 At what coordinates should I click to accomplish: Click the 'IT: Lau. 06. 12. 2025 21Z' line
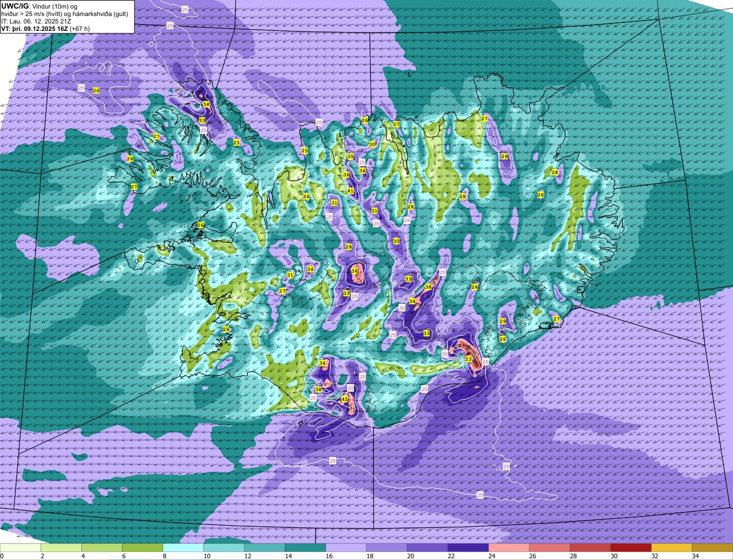tap(37, 21)
